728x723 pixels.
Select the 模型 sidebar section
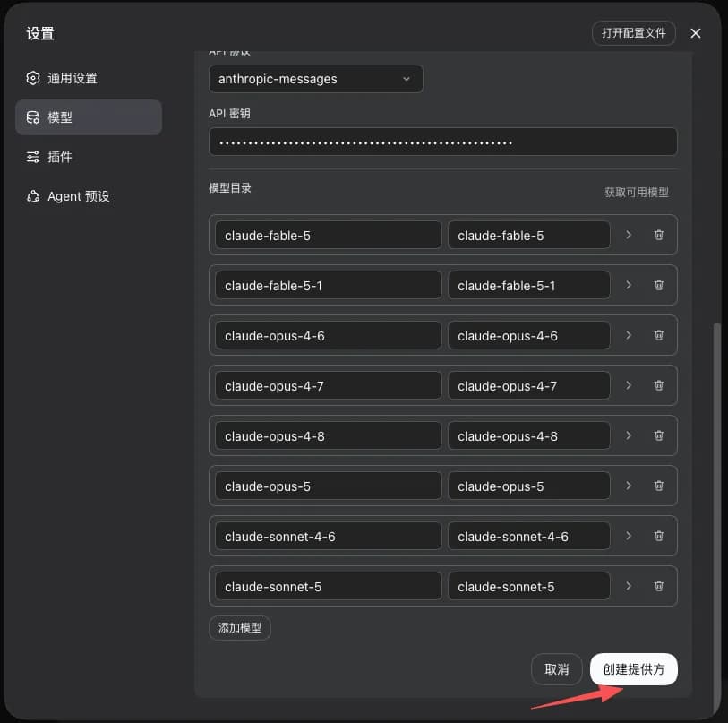89,117
